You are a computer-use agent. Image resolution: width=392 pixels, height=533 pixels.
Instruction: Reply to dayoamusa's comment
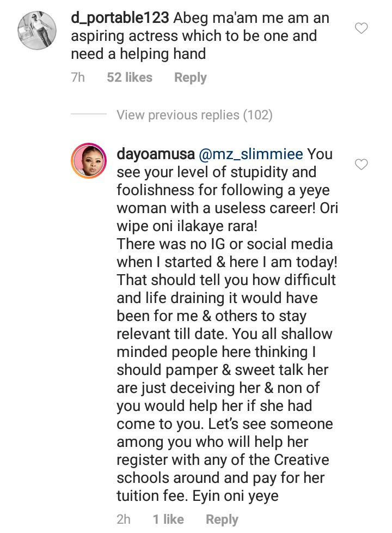222,519
